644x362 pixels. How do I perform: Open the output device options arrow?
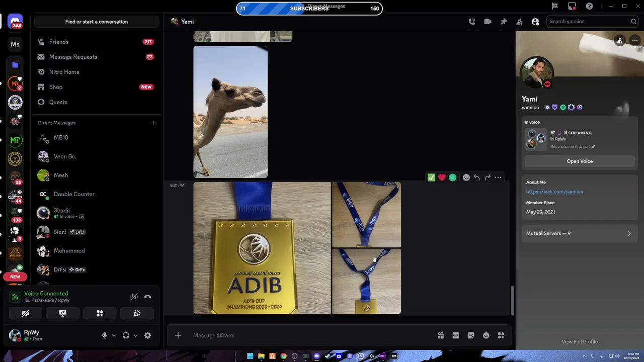(x=135, y=335)
